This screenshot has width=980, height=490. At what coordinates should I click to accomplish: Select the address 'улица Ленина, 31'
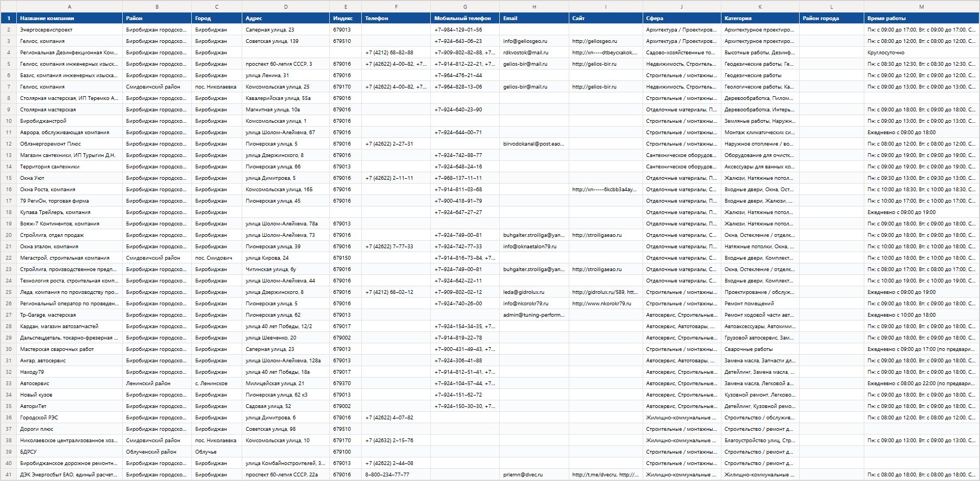[286, 76]
